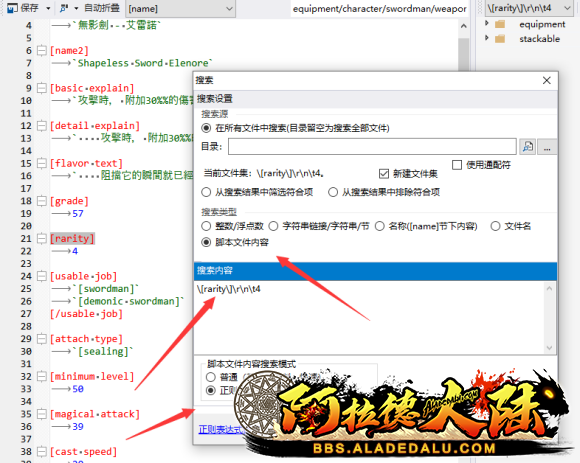This screenshot has height=463, width=580.
Task: Select search in all files radio button
Action: point(206,128)
